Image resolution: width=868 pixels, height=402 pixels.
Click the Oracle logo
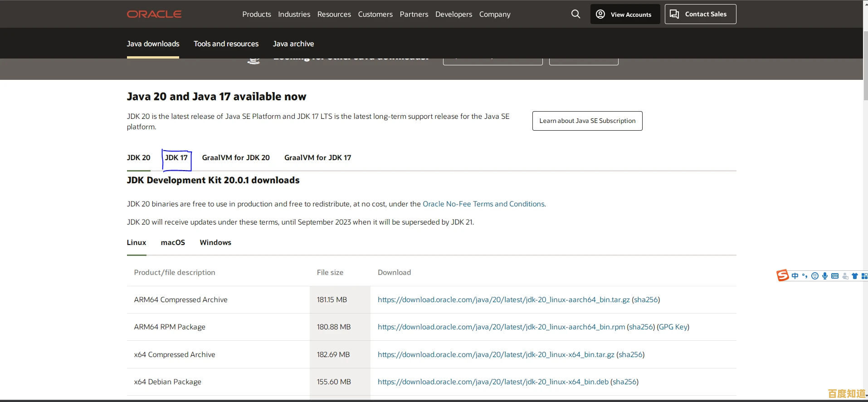(154, 14)
